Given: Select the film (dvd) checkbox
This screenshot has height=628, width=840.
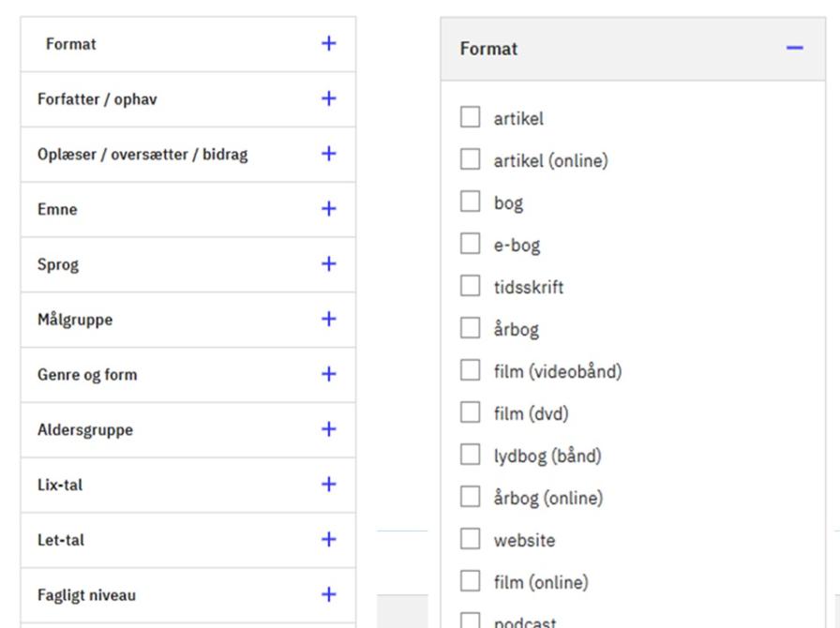Looking at the screenshot, I should (x=470, y=413).
